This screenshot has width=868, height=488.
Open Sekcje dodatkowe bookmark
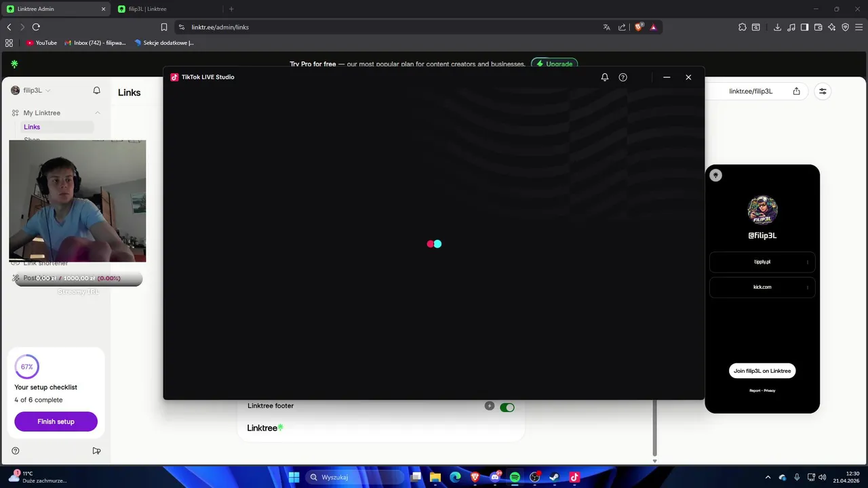(x=164, y=43)
